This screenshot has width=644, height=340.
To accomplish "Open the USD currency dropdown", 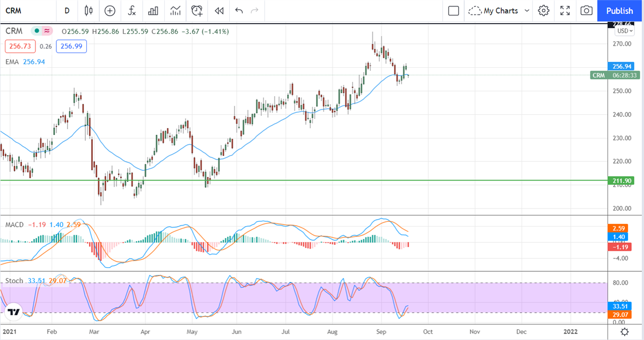I will (625, 31).
